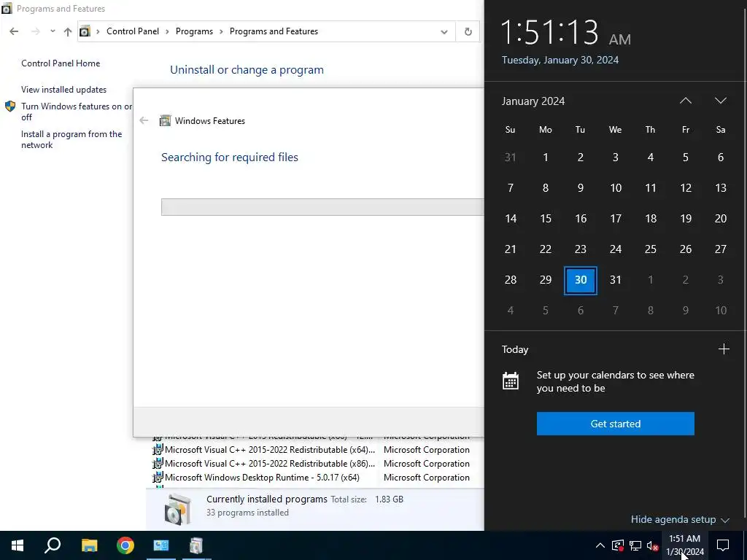Switch to Programs and Features taskbar icon

(196, 545)
